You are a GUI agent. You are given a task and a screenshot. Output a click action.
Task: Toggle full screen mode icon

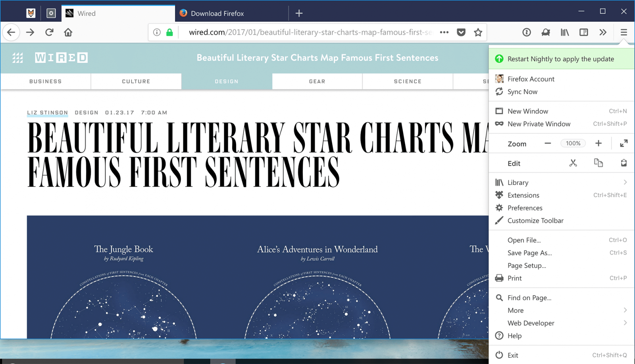coord(623,143)
